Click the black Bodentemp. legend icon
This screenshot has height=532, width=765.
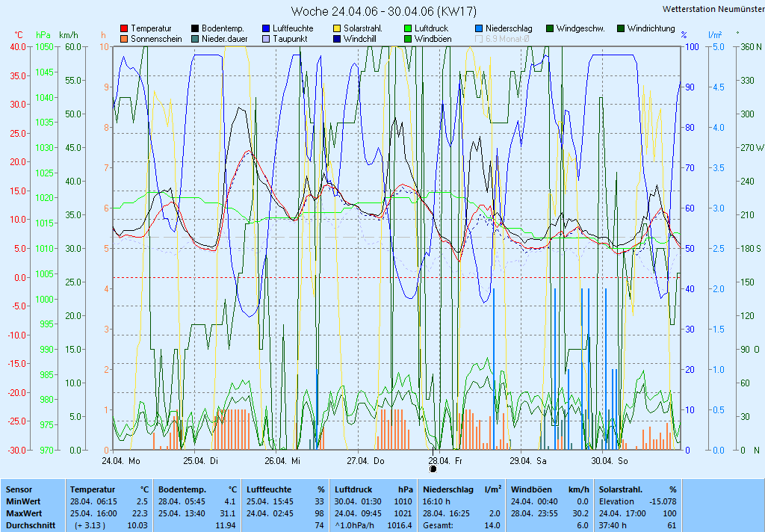[x=195, y=28]
